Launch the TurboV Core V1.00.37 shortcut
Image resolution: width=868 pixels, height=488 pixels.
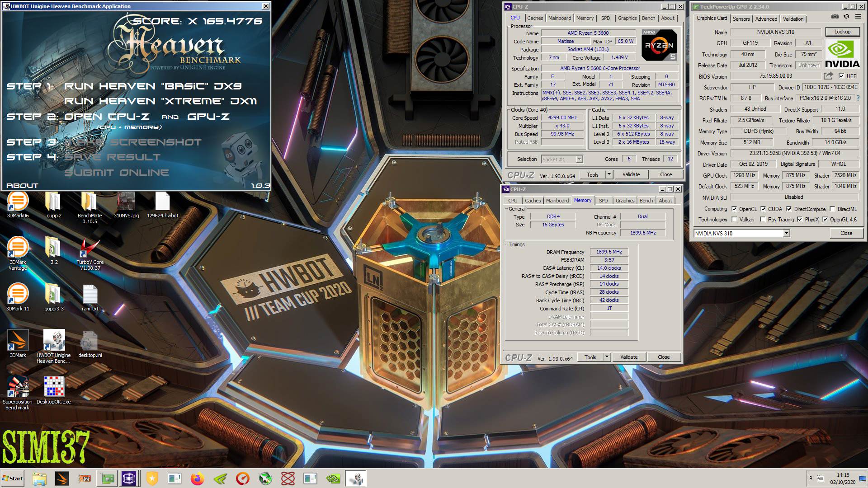click(x=90, y=254)
